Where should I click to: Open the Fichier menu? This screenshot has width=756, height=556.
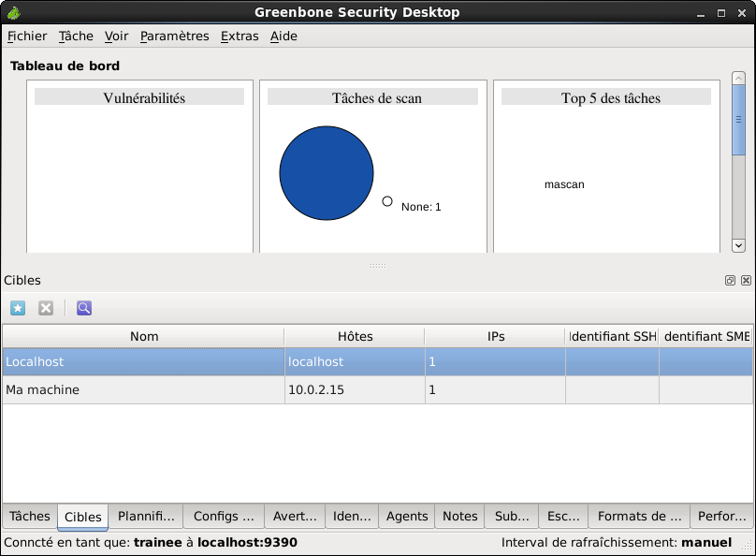[x=27, y=37]
